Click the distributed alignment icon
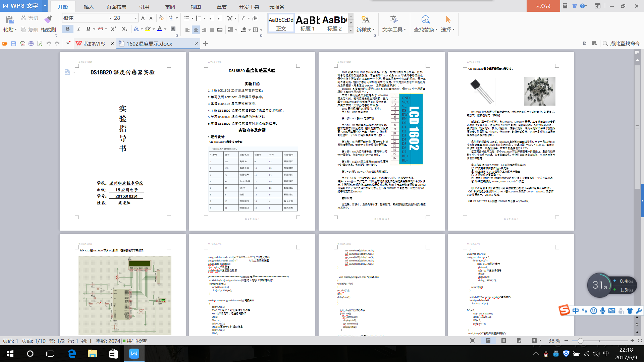The height and width of the screenshot is (362, 644). pos(220,30)
